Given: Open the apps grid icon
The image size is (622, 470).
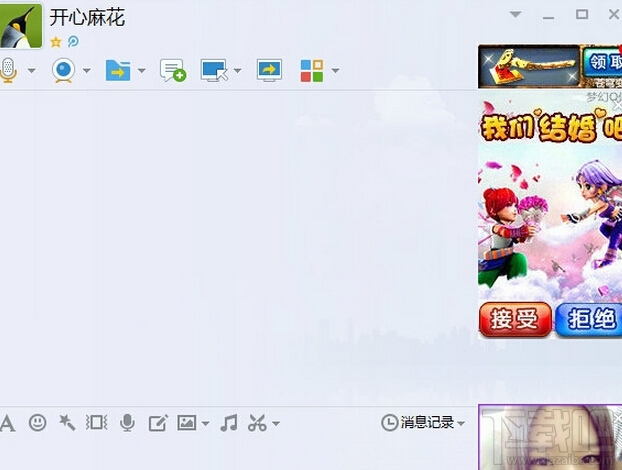Looking at the screenshot, I should click(312, 71).
